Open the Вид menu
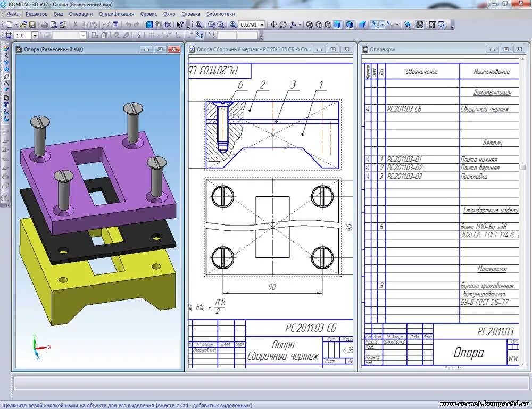The height and width of the screenshot is (409, 532). [59, 14]
